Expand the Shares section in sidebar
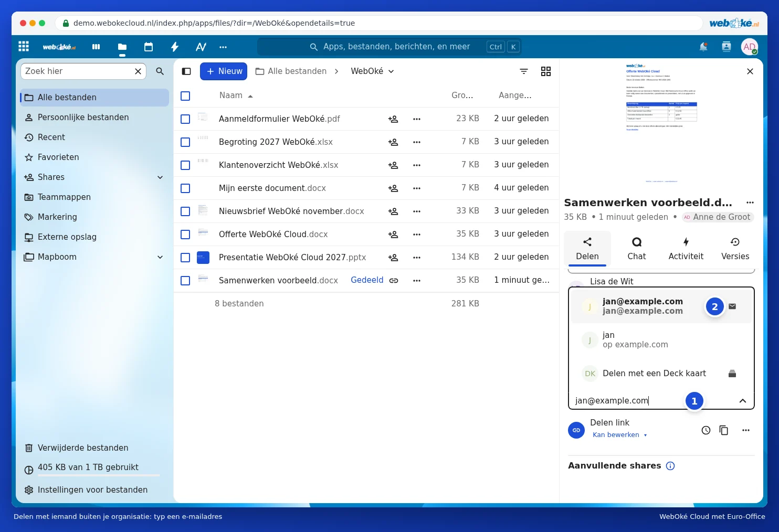Viewport: 779px width, 532px height. point(160,177)
